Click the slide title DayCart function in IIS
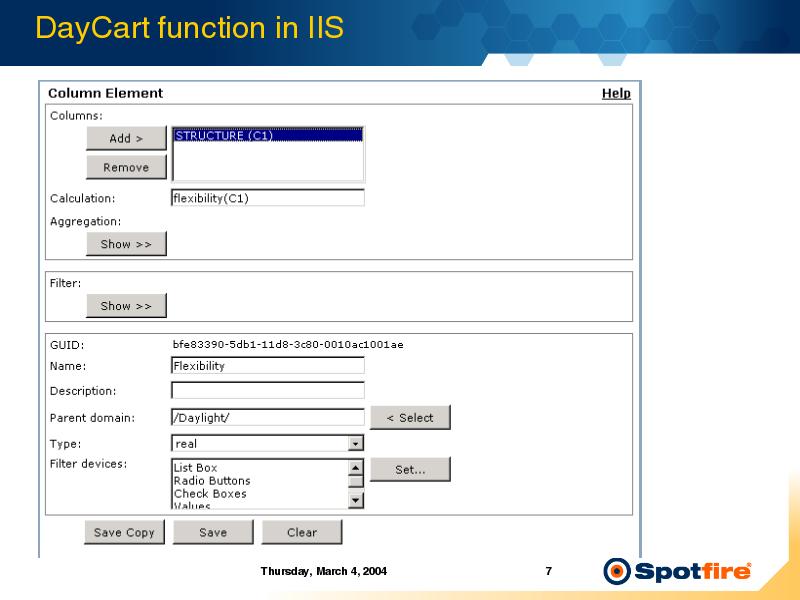 click(189, 28)
